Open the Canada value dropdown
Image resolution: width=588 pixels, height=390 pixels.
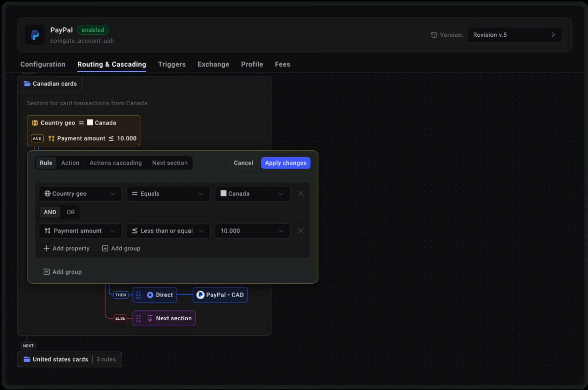253,194
